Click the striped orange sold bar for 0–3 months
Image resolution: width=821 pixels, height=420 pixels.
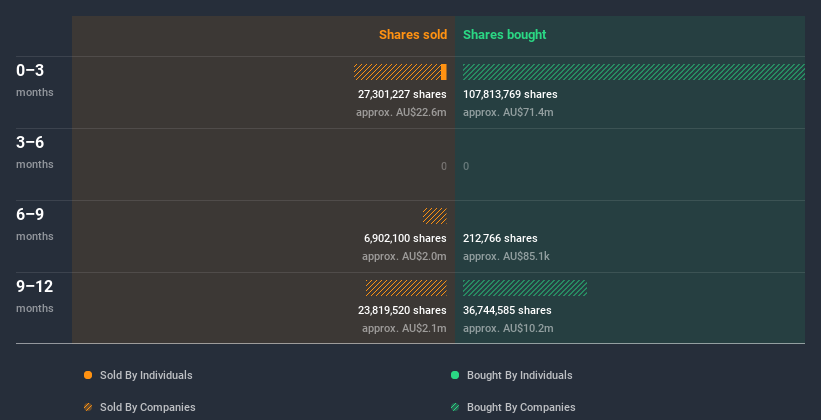[397, 72]
